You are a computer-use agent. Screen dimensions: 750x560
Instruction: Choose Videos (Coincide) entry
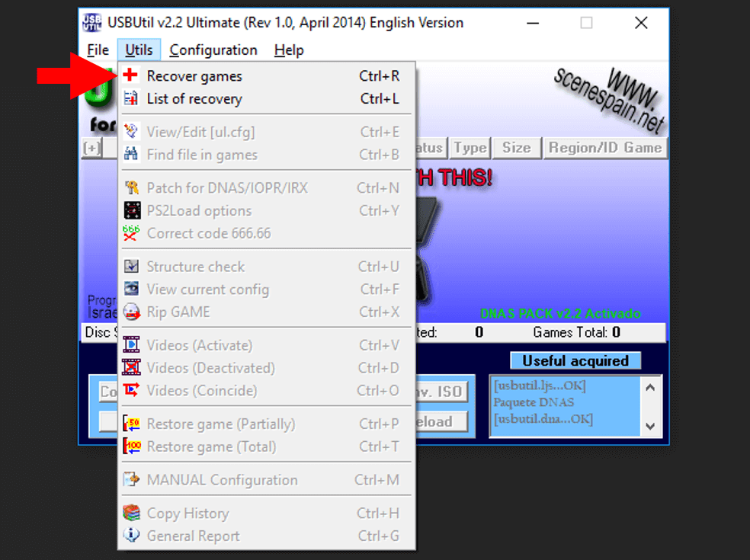click(x=267, y=391)
